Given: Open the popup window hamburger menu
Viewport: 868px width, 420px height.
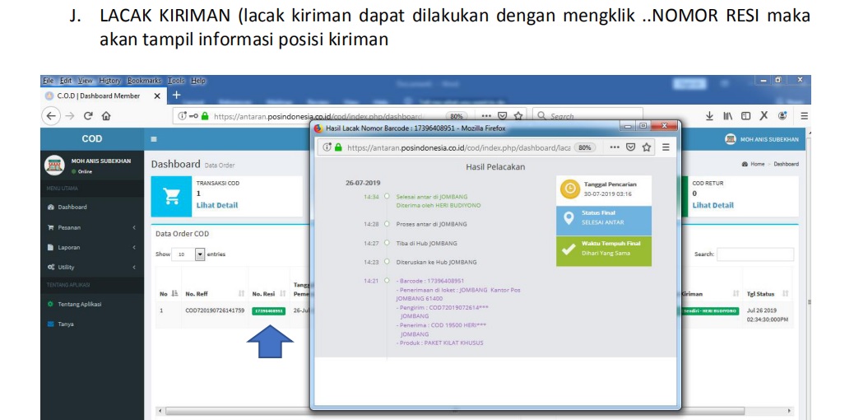Looking at the screenshot, I should coord(666,147).
